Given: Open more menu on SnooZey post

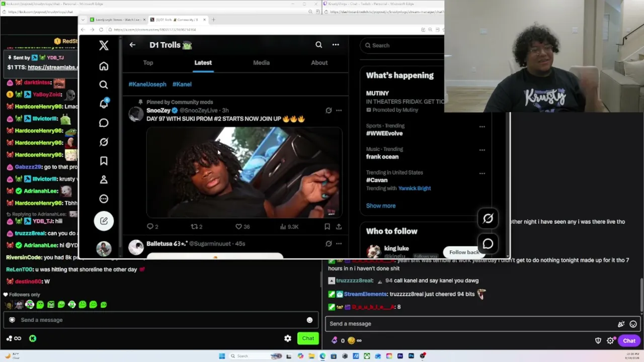Looking at the screenshot, I should click(x=339, y=110).
